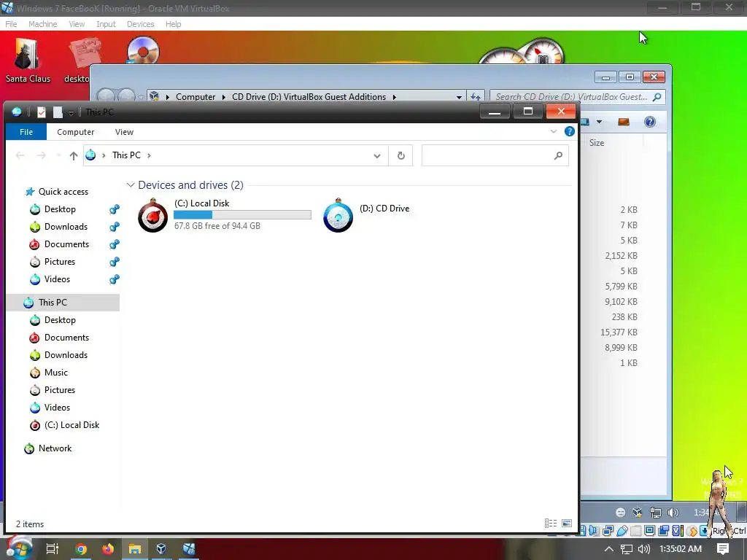Select the (D:) CD Drive icon
This screenshot has width=747, height=560.
(338, 215)
